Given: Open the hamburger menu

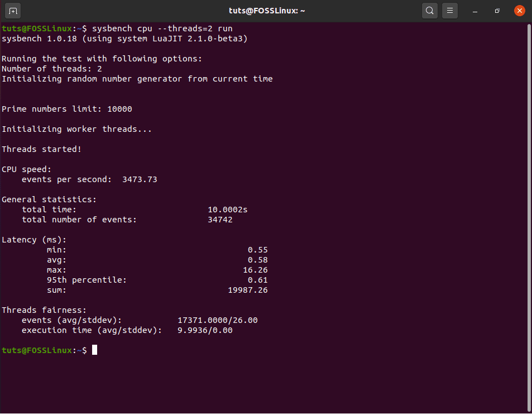Looking at the screenshot, I should click(450, 10).
